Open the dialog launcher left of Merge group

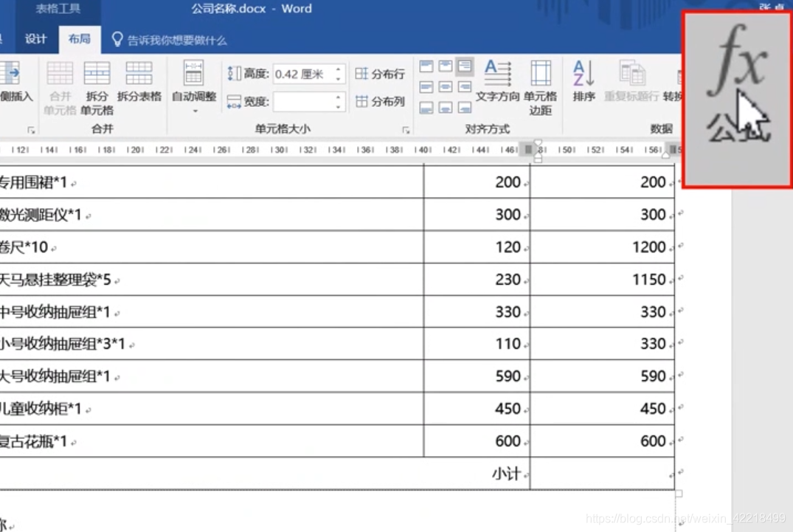[31, 130]
